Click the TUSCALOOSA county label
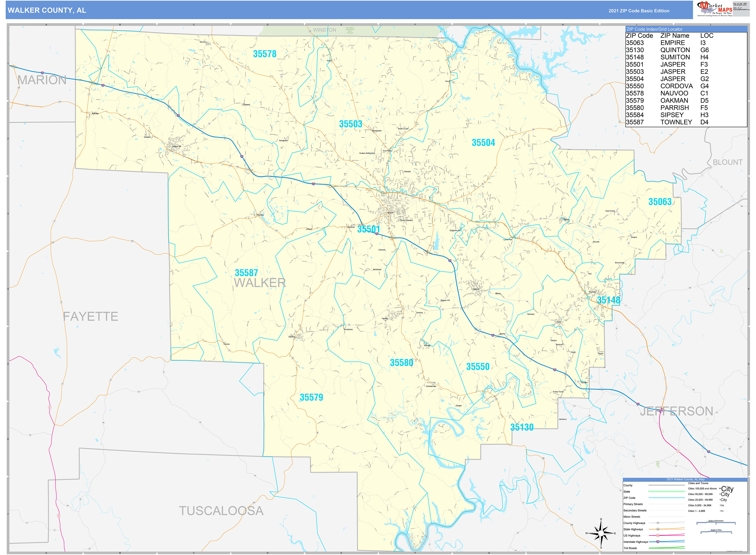Viewport: 756px width, 555px height. pyautogui.click(x=221, y=511)
